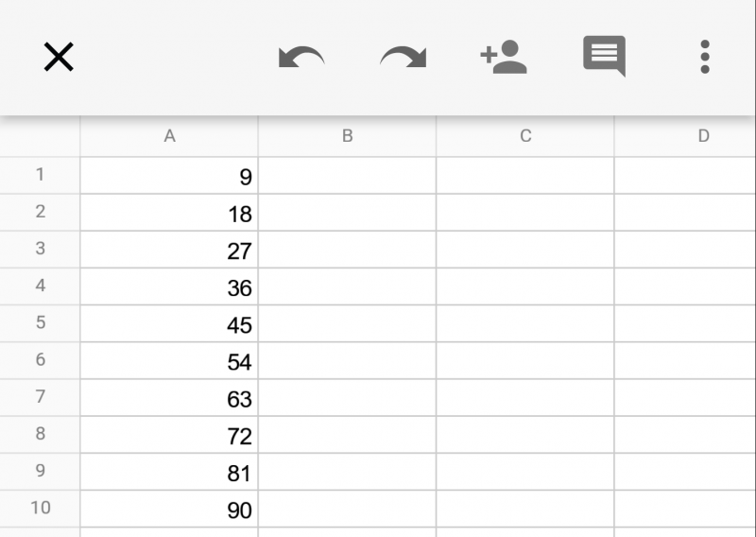The image size is (756, 537).
Task: Select the cell with value 90
Action: click(x=169, y=510)
